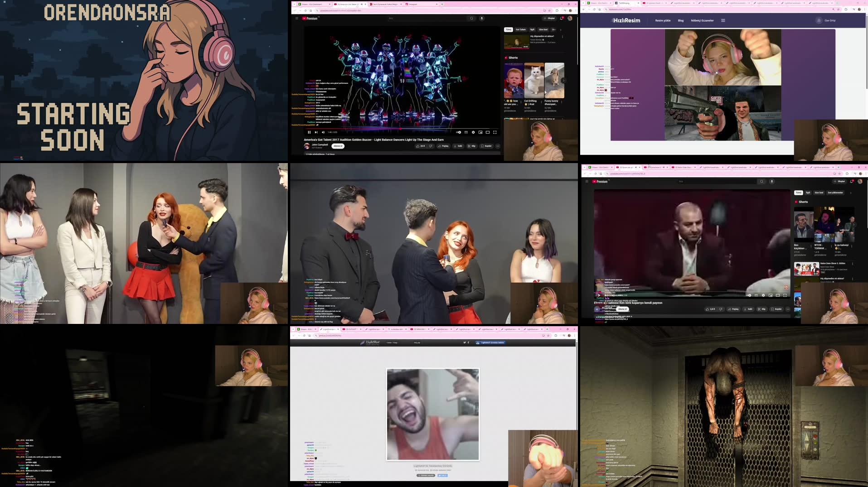The width and height of the screenshot is (868, 487).
Task: Enable theater mode on America's Got Talent video
Action: click(488, 132)
